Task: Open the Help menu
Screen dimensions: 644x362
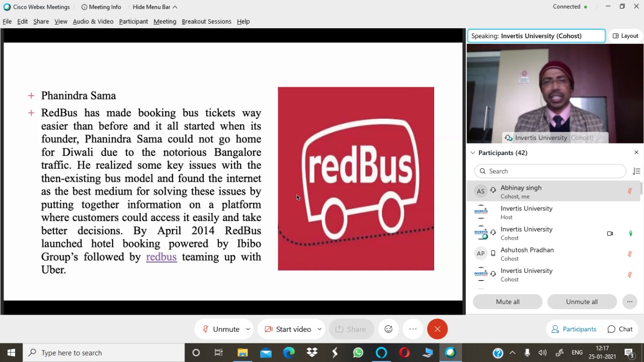Action: tap(243, 21)
